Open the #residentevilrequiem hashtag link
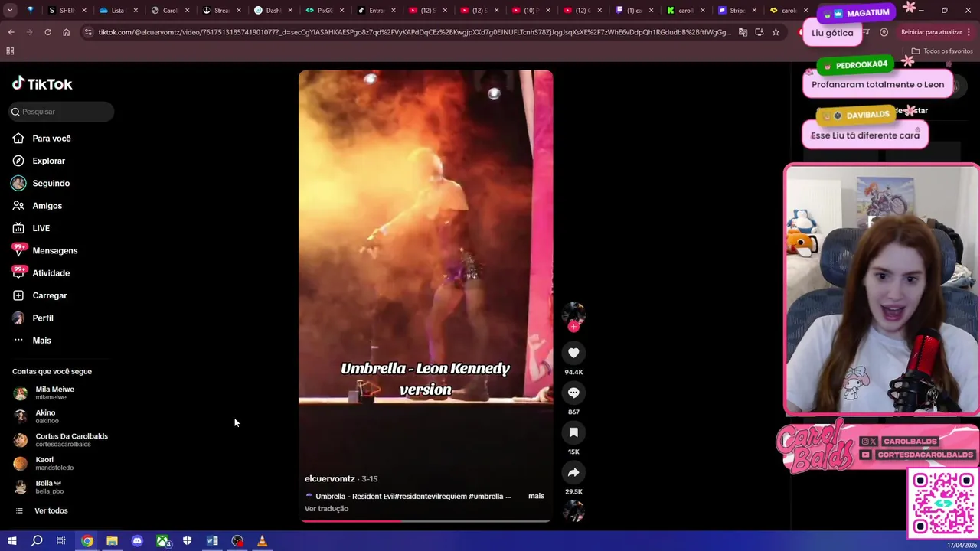This screenshot has height=551, width=980. [x=430, y=496]
